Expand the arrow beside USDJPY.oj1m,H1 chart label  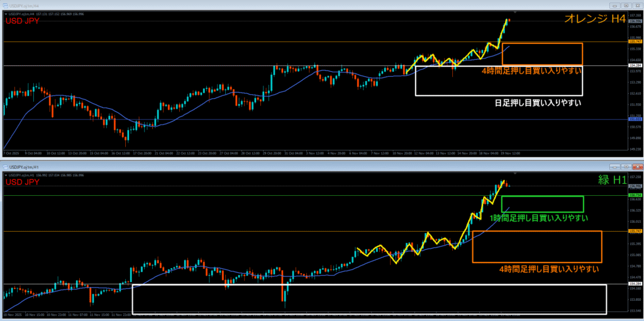5,175
